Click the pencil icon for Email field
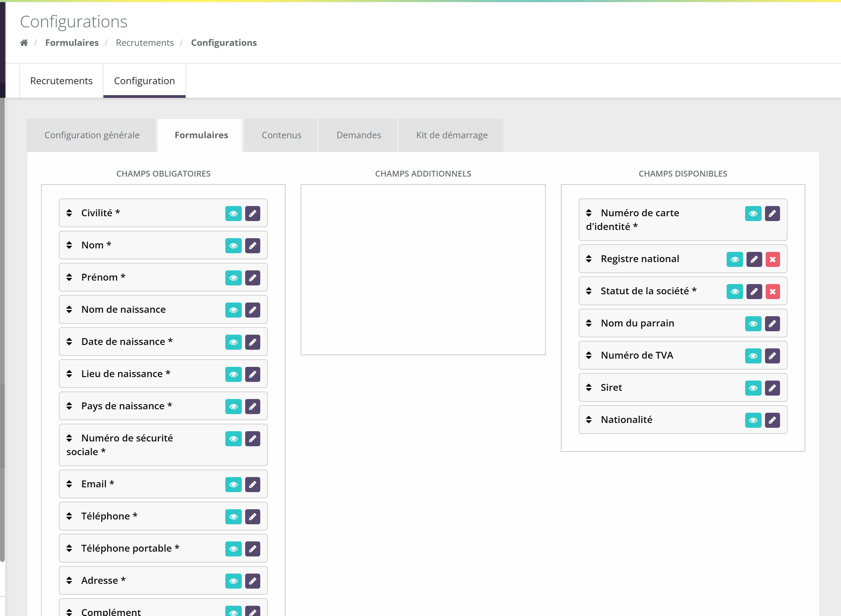This screenshot has width=841, height=616. 253,485
